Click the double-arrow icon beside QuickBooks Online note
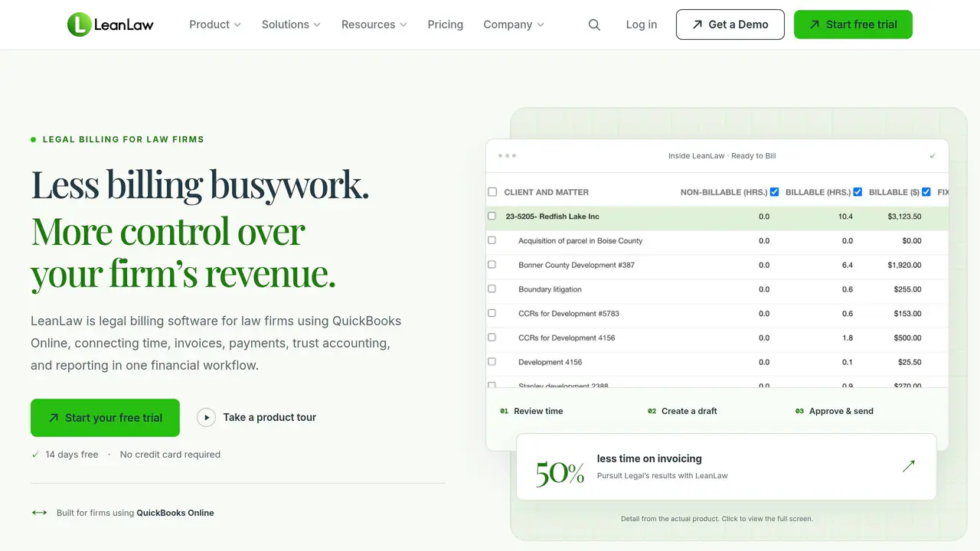The height and width of the screenshot is (551, 980). point(39,513)
